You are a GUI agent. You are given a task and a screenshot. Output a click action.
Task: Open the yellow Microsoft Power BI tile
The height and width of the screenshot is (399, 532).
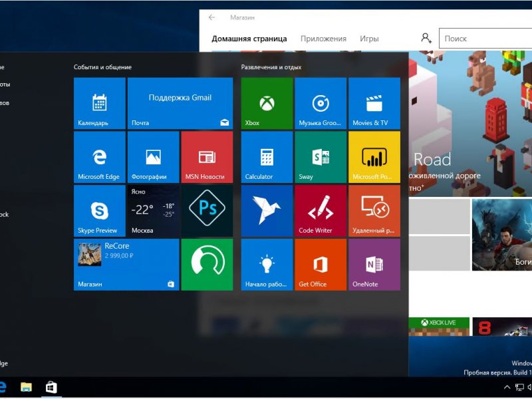[x=374, y=157]
